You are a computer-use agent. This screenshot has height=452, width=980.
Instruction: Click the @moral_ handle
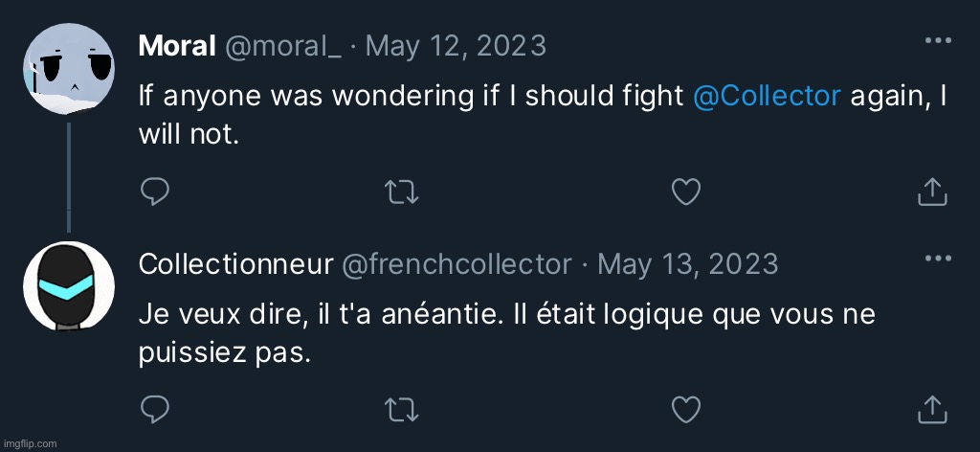coord(282,45)
